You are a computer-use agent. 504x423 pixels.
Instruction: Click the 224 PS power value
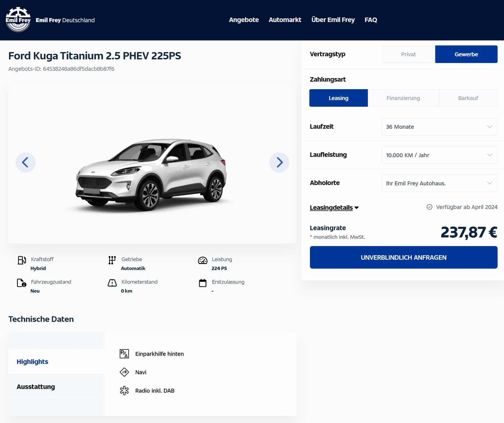[219, 268]
